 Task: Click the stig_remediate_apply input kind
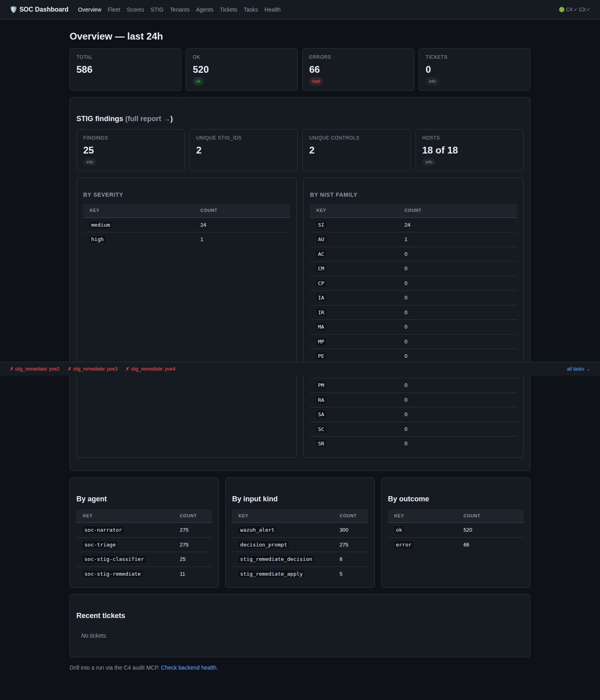[x=271, y=574]
